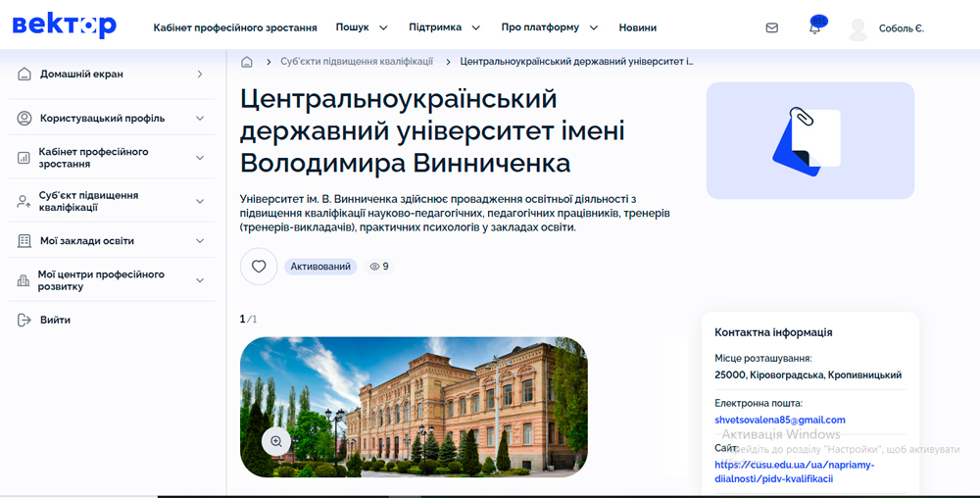Image resolution: width=980 pixels, height=498 pixels.
Task: Open notifications bell icon
Action: click(x=814, y=28)
